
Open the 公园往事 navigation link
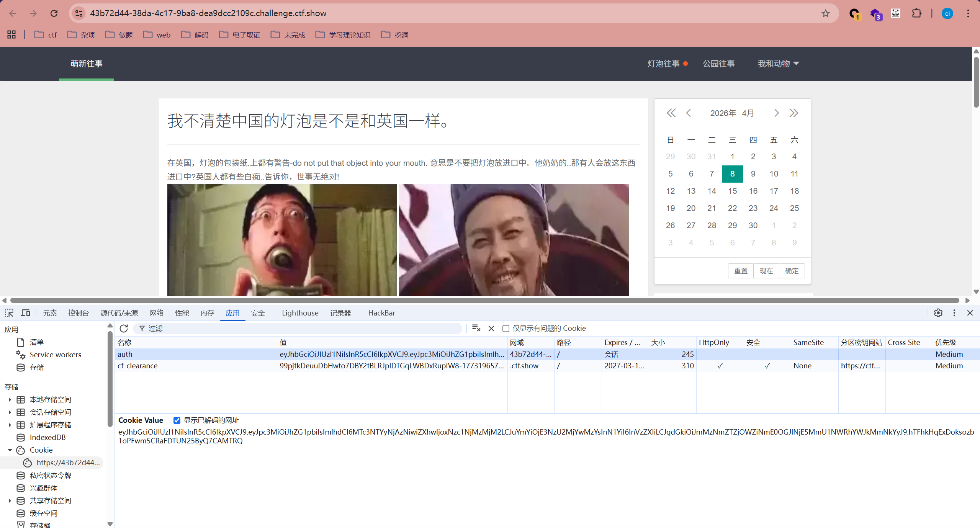click(718, 64)
